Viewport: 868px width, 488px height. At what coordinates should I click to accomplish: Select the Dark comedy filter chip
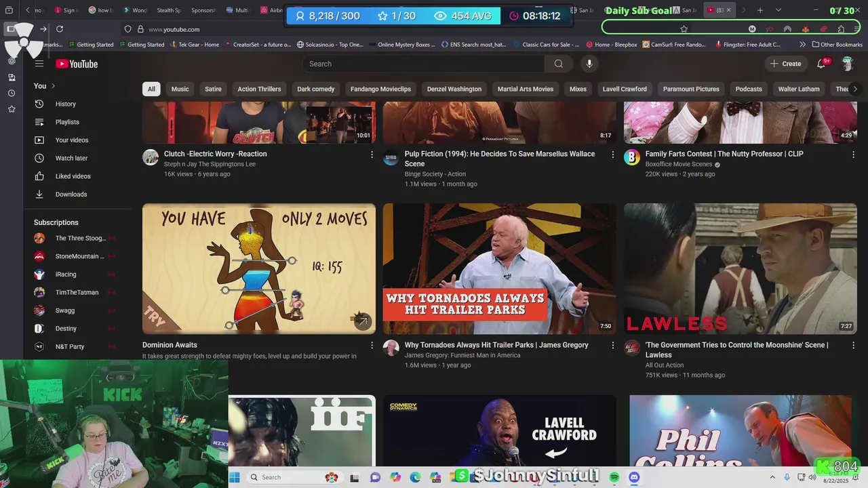tap(316, 89)
